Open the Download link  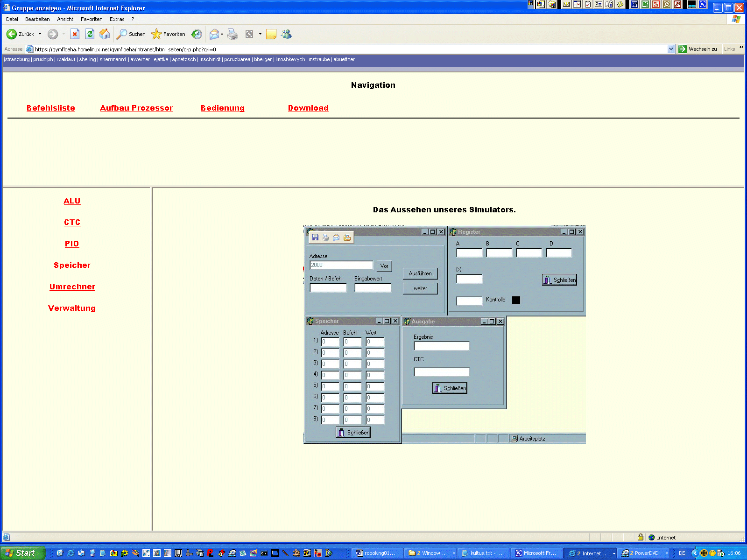tap(308, 108)
